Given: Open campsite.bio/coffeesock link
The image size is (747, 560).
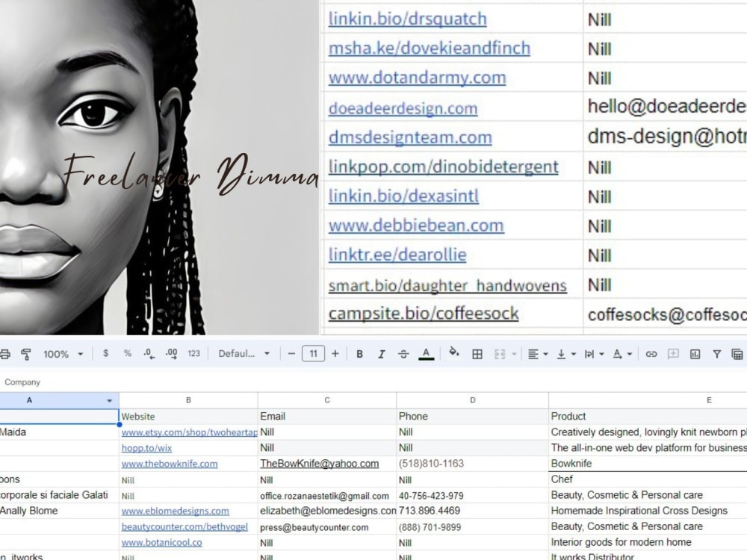Looking at the screenshot, I should pyautogui.click(x=423, y=314).
